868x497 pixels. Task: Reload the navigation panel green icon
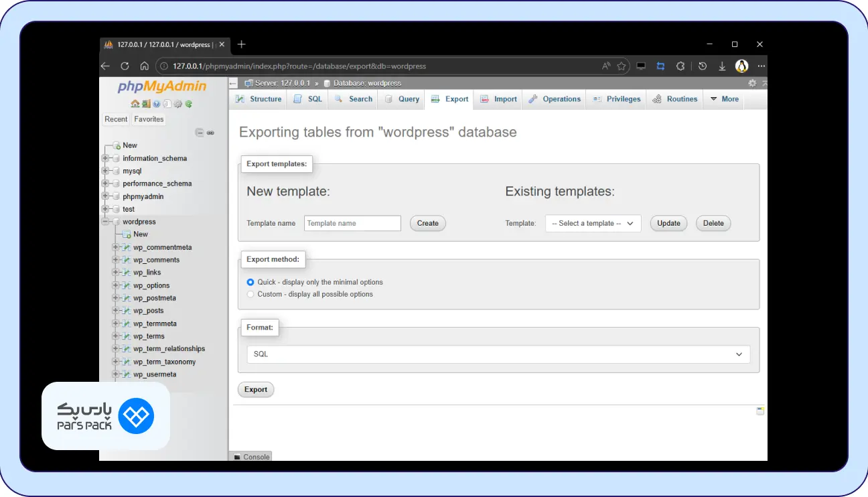pyautogui.click(x=189, y=104)
